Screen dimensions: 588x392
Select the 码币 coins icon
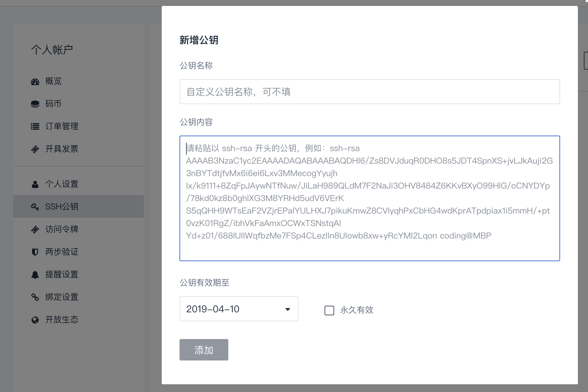(35, 104)
